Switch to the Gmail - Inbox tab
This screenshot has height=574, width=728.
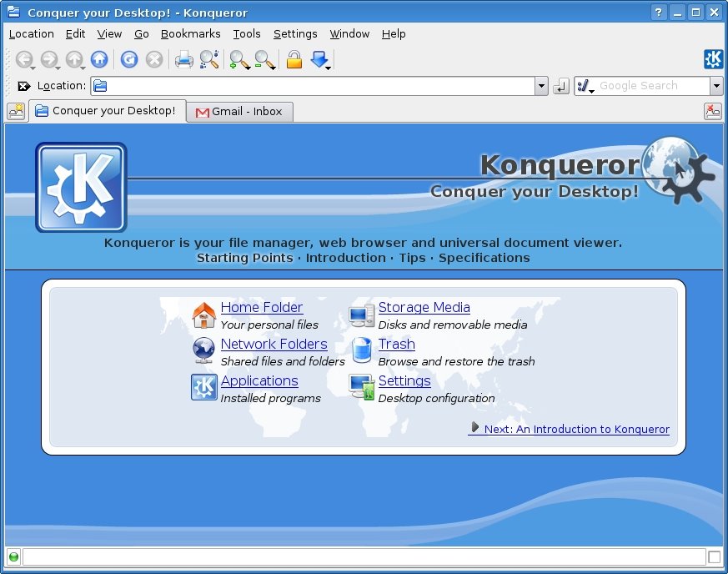coord(239,112)
